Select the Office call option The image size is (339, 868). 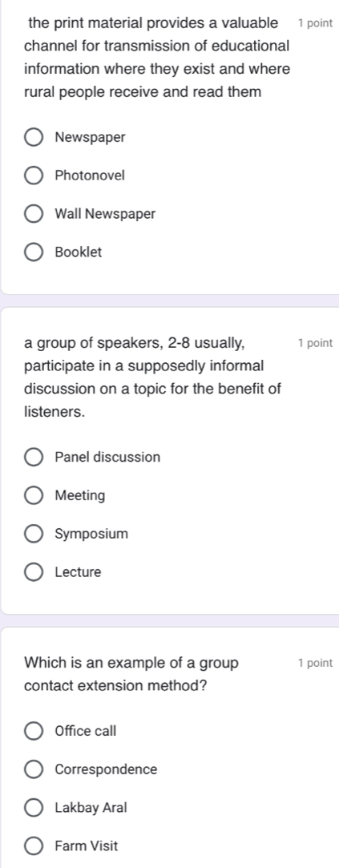(34, 731)
